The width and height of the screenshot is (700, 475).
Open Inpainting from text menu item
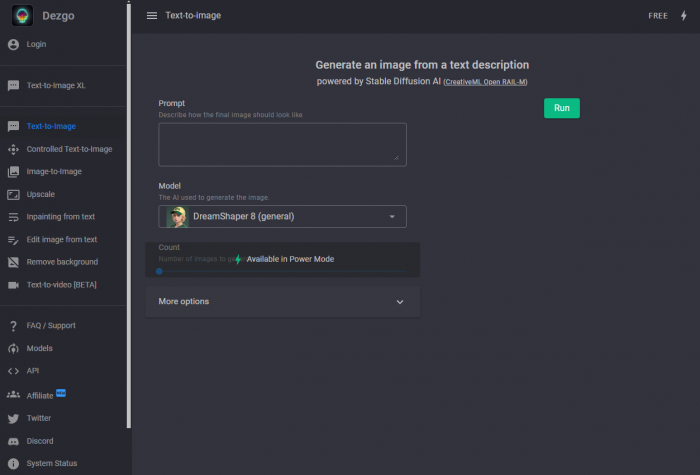click(61, 217)
